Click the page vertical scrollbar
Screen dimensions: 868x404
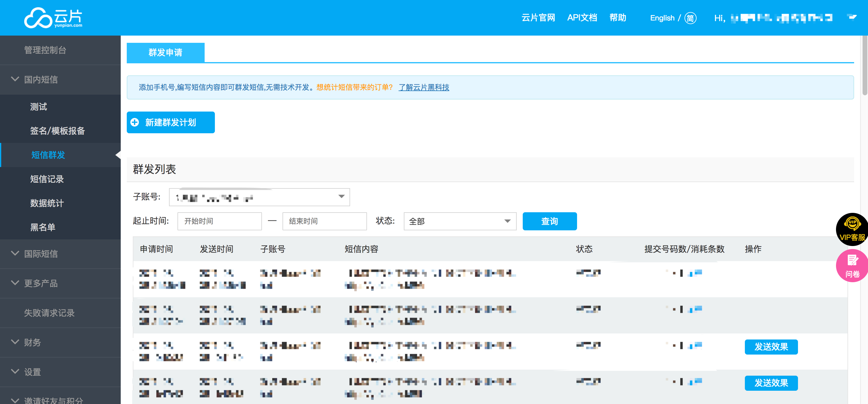865,66
